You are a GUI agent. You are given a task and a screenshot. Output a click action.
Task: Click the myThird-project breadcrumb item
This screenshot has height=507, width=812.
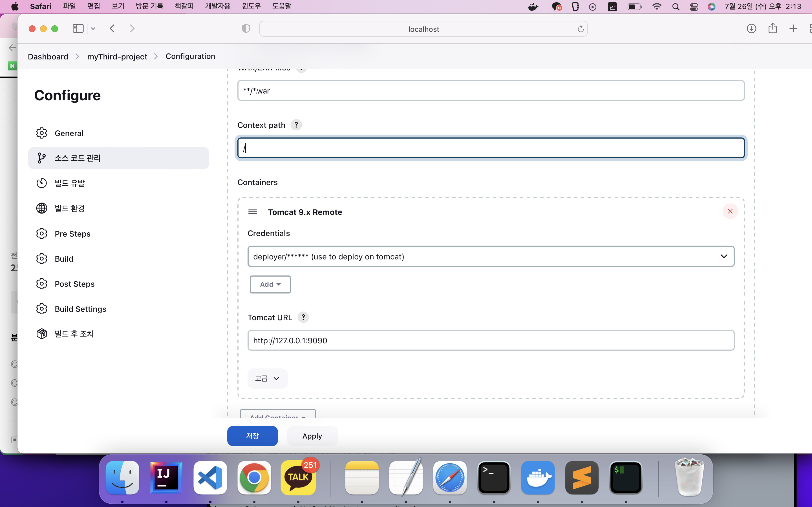coord(117,55)
